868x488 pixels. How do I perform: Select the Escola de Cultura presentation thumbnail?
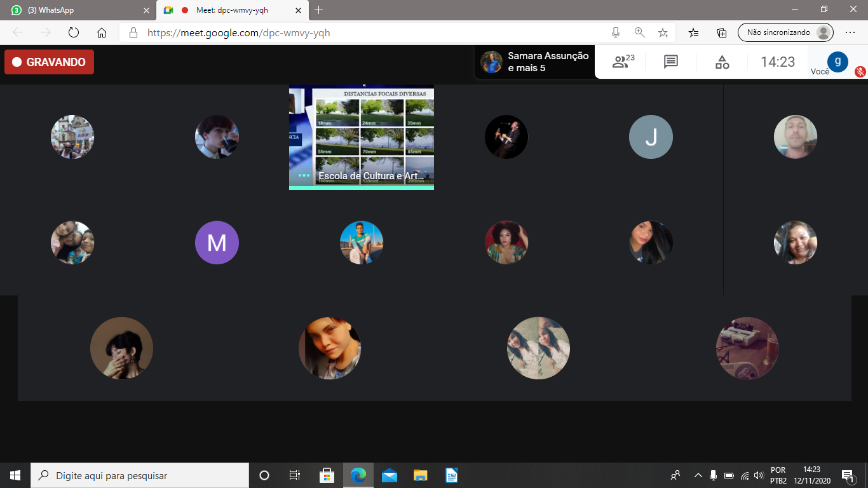point(362,137)
